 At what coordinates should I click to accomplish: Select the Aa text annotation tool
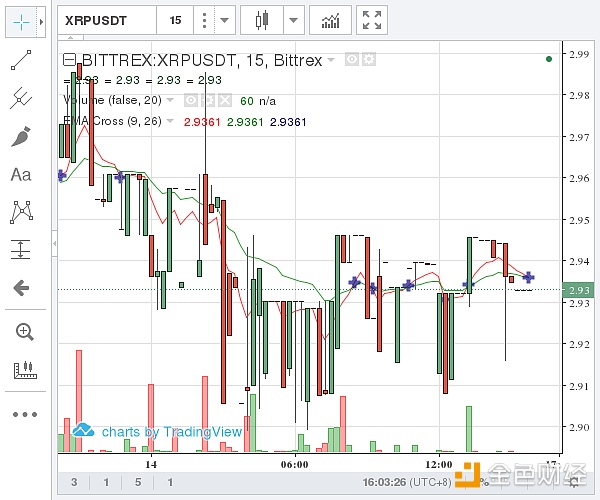(x=21, y=175)
